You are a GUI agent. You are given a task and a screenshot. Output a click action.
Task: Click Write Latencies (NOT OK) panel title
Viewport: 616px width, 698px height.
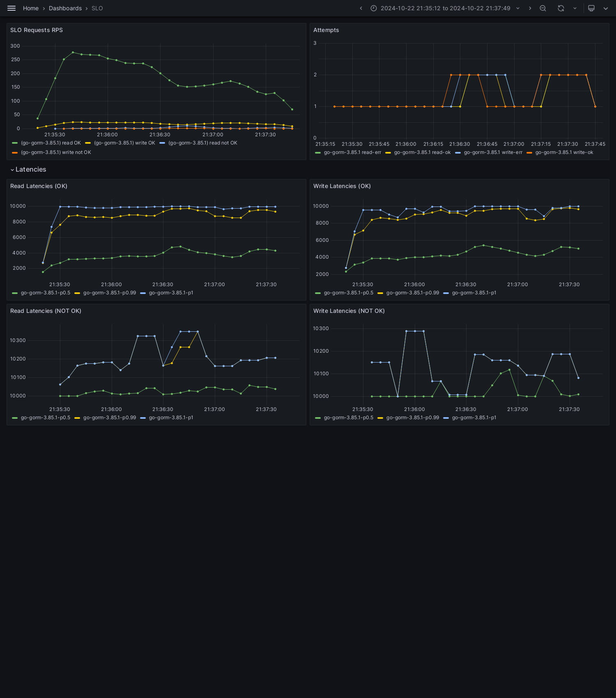coord(349,311)
